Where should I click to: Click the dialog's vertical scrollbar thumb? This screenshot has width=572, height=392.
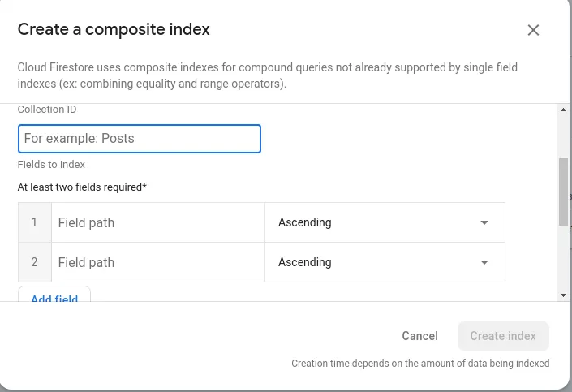coord(563,191)
